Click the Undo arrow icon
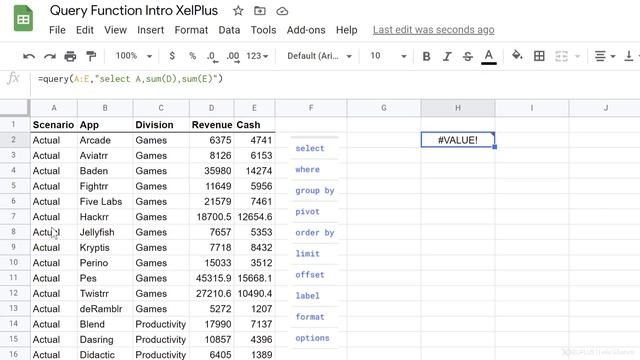 (x=29, y=56)
